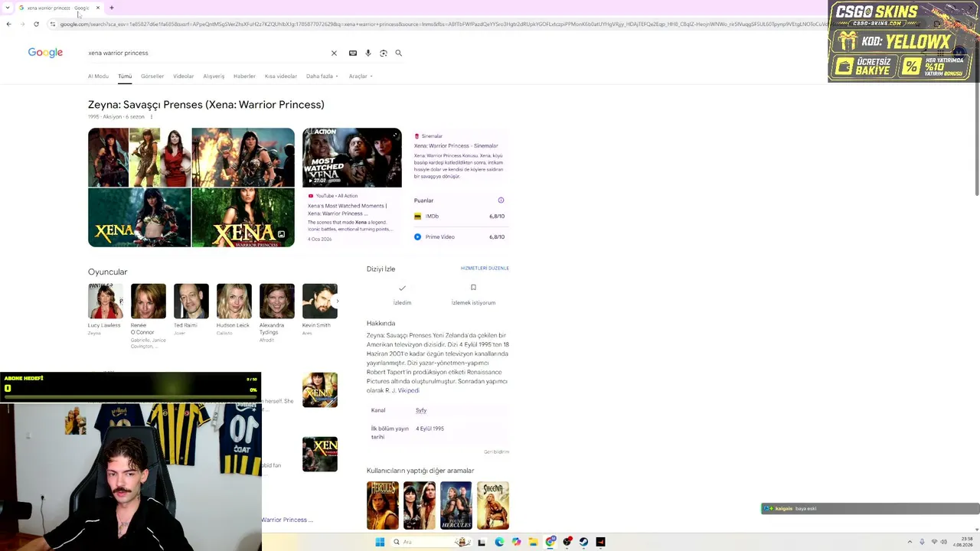Start a voice search with the microphone
This screenshot has width=980, height=551.
(368, 53)
